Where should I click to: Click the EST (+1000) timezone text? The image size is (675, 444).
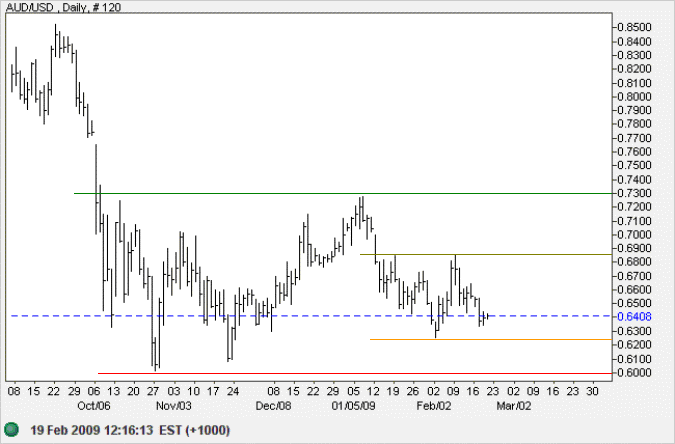point(194,430)
